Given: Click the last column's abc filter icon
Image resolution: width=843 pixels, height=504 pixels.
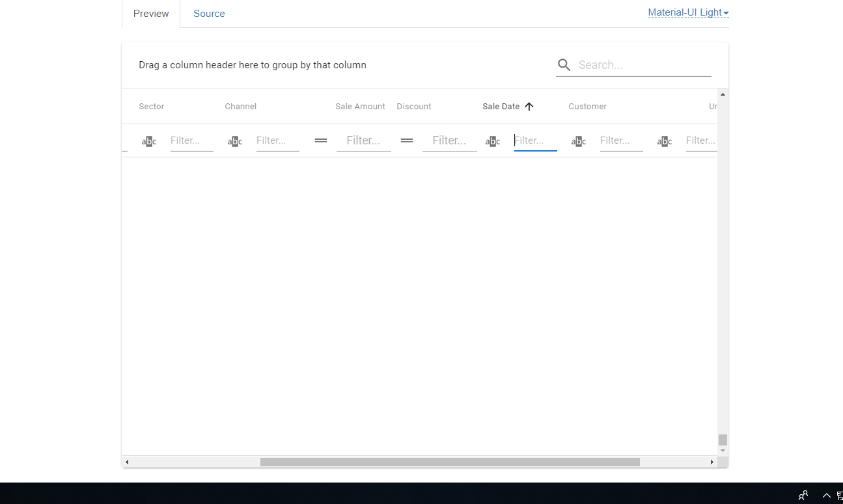Looking at the screenshot, I should click(664, 140).
